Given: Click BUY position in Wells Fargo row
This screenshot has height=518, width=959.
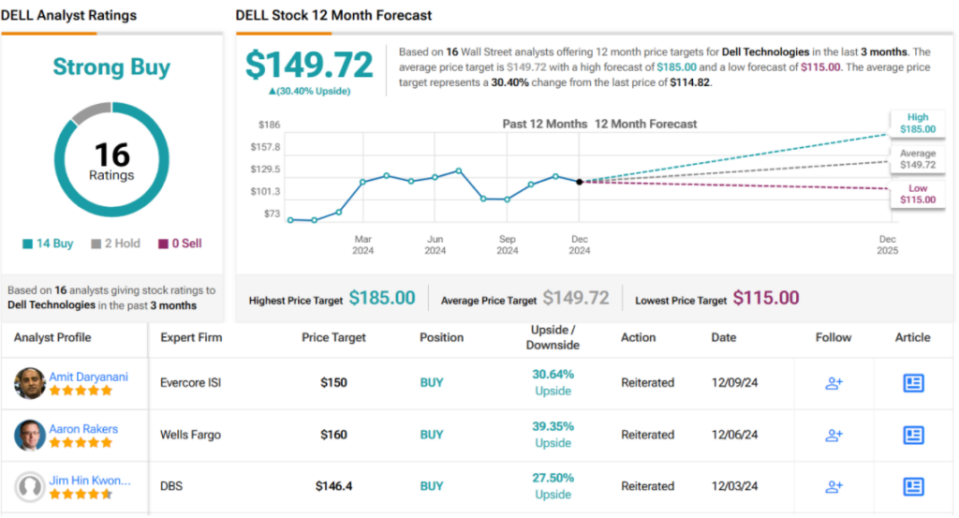Looking at the screenshot, I should [431, 435].
